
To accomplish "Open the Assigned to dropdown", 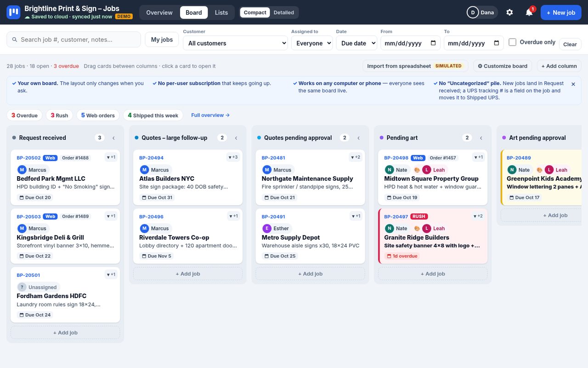I will (x=312, y=43).
